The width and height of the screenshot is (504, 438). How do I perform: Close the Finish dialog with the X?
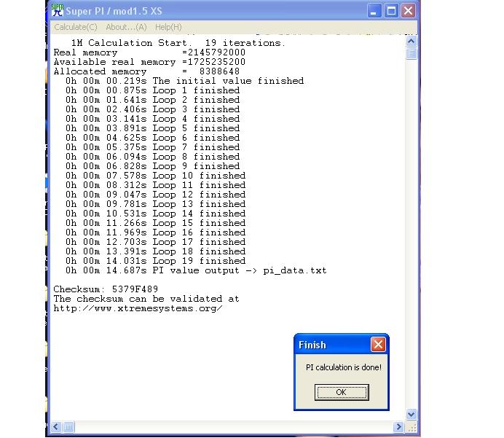(378, 345)
